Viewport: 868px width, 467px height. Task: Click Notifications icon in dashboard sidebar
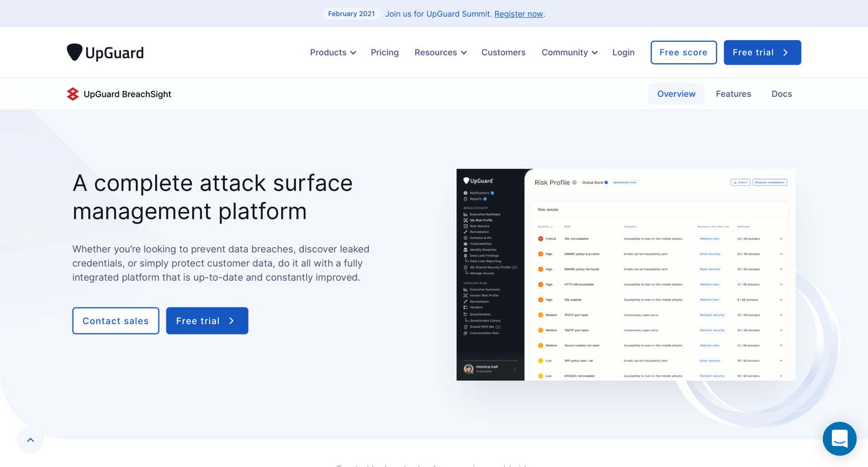click(x=466, y=193)
